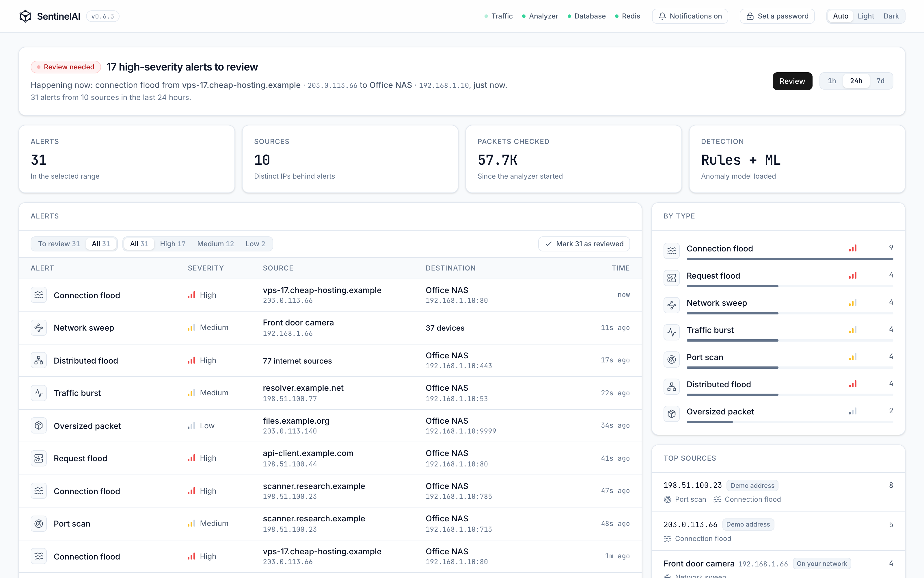Click the Oversized packet icon in By Type panel
This screenshot has height=578, width=924.
tap(672, 414)
